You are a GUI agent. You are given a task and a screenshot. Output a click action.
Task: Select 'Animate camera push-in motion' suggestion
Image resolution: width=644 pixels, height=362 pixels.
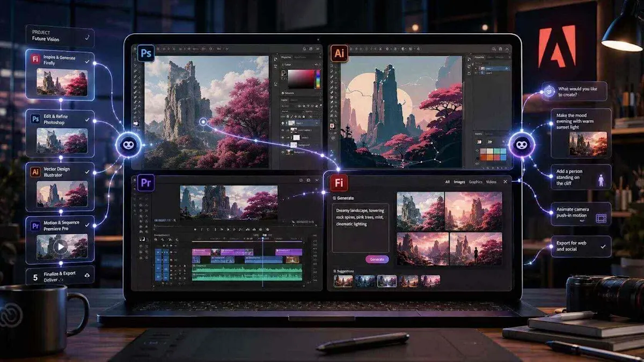581,214
